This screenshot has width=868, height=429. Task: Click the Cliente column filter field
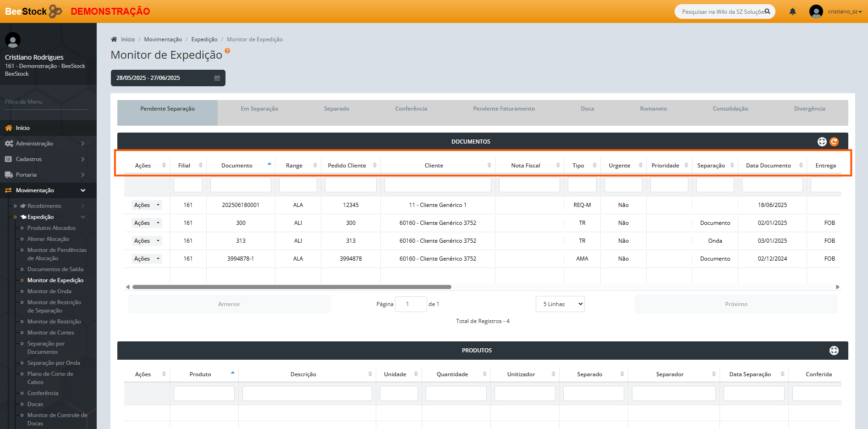click(438, 185)
